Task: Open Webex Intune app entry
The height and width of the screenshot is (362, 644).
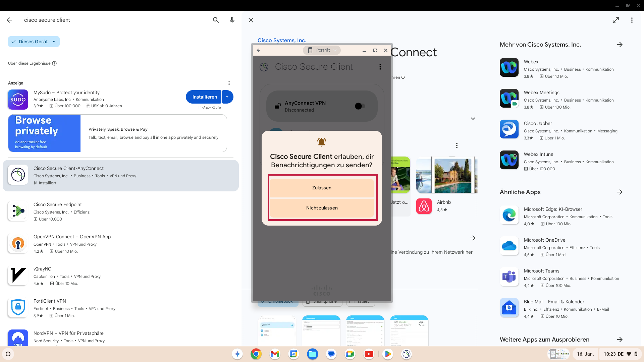Action: coord(562,161)
